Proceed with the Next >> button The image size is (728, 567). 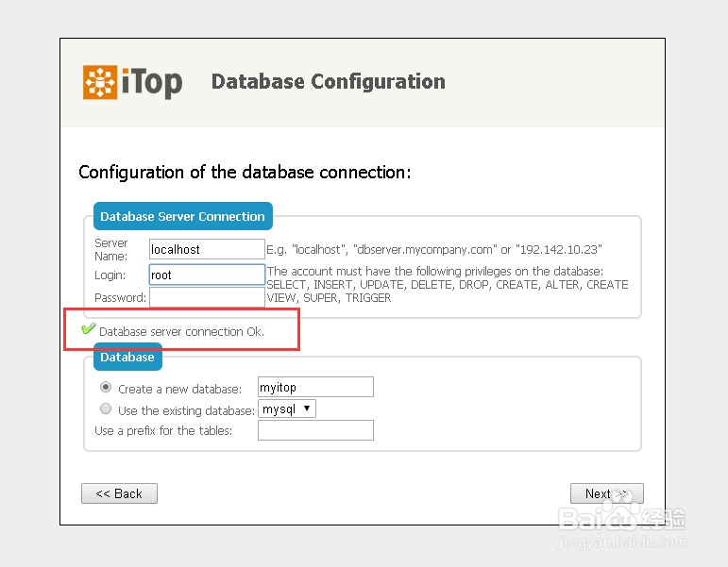606,493
